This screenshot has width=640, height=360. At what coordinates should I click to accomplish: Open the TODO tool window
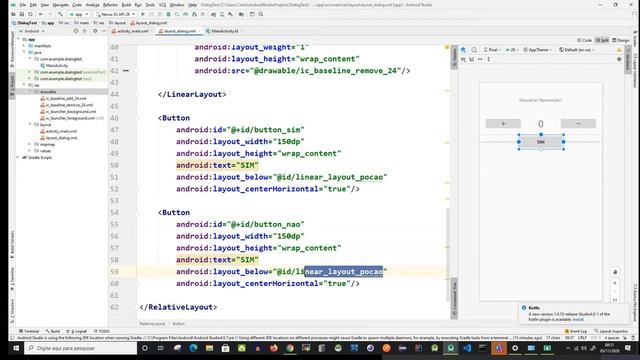point(102,331)
